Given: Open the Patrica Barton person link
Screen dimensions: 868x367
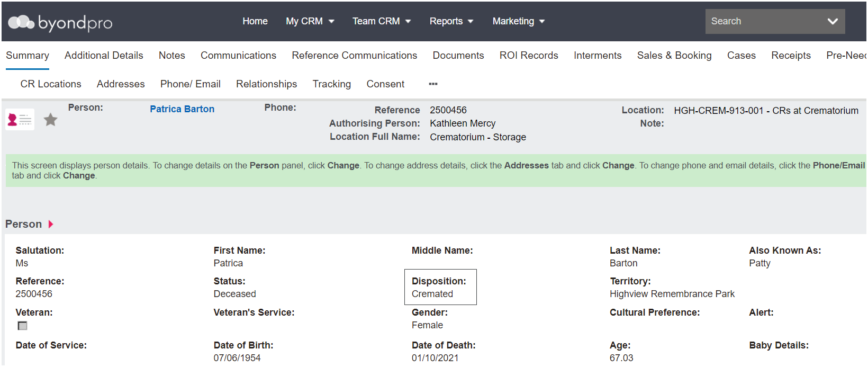Looking at the screenshot, I should (x=182, y=109).
